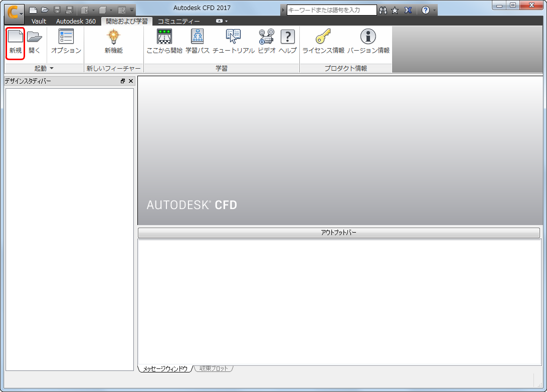Image resolution: width=547 pixels, height=392 pixels.
Task: Click the star favorites icon
Action: (395, 10)
